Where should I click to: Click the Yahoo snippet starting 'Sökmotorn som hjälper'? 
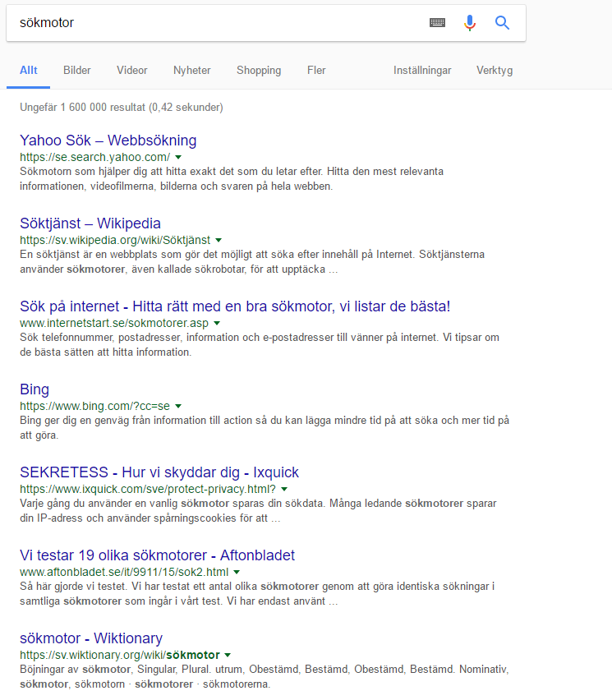232,178
